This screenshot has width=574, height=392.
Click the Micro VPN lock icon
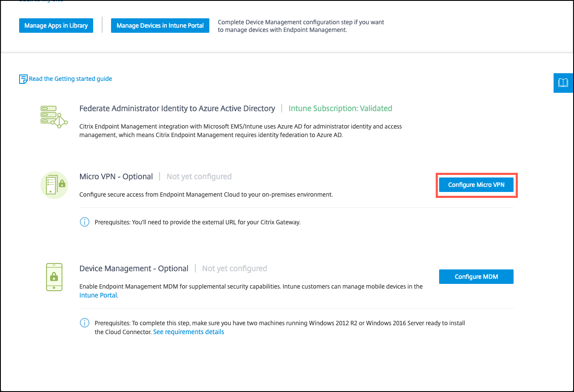coord(54,185)
